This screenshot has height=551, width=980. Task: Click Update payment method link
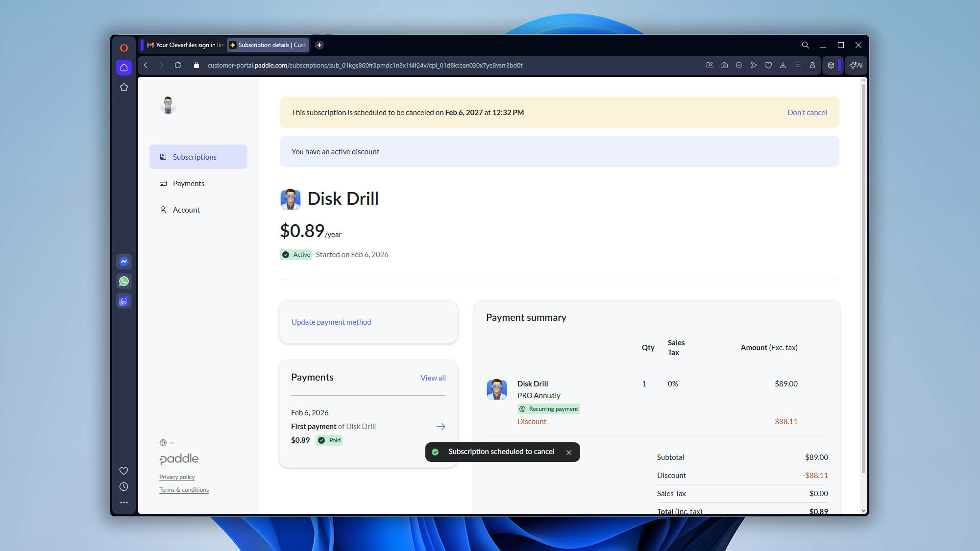(331, 322)
